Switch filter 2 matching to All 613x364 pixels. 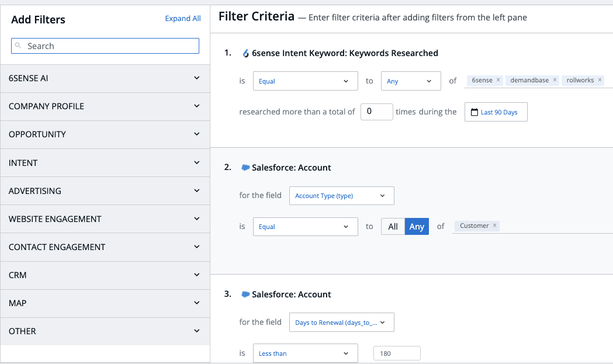[393, 226]
